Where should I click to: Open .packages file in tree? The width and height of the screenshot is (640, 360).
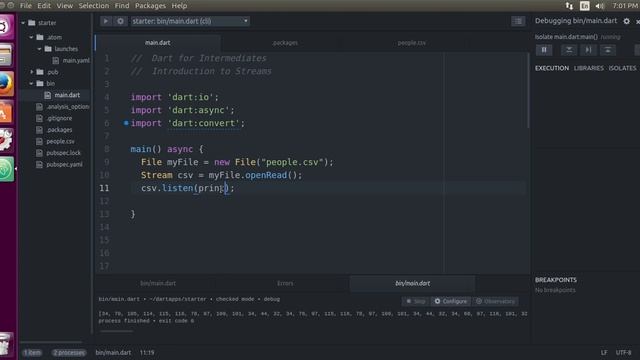point(54,130)
